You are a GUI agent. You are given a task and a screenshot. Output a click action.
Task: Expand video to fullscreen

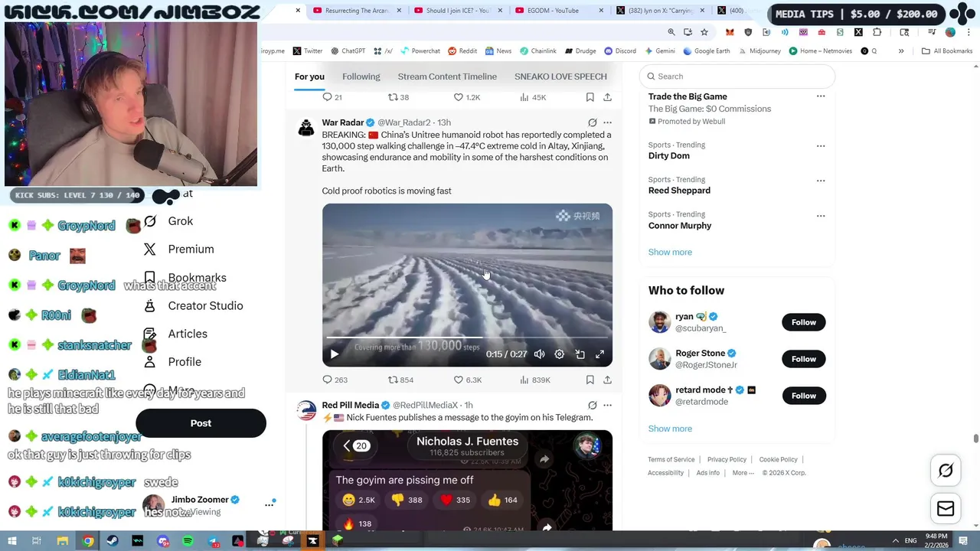click(x=599, y=354)
